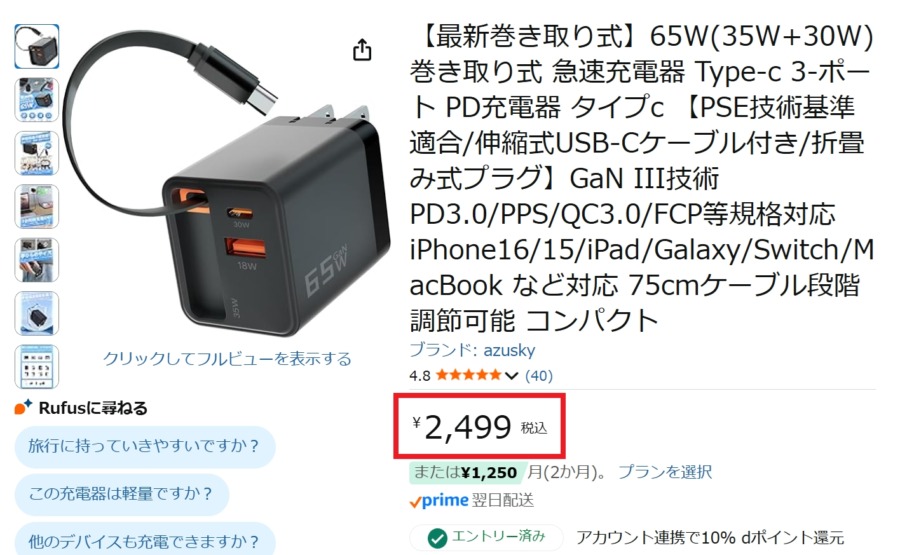Viewport: 900px width, 555px height.
Task: Select the seventh comparison chart thumbnail
Action: [x=36, y=367]
